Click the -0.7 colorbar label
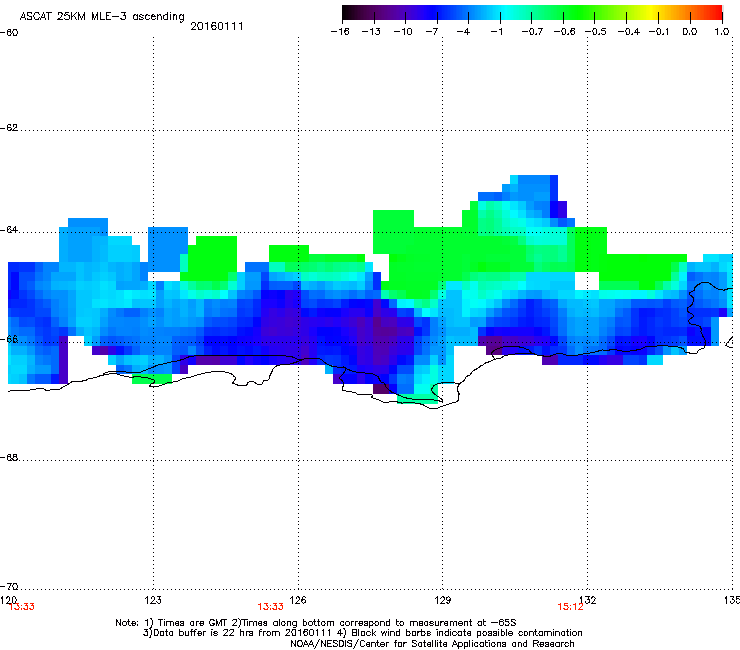 coord(532,32)
